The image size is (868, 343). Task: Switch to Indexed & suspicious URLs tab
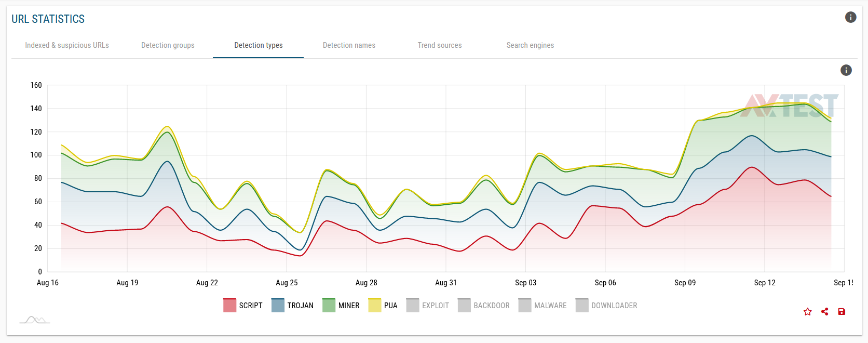[x=67, y=45]
